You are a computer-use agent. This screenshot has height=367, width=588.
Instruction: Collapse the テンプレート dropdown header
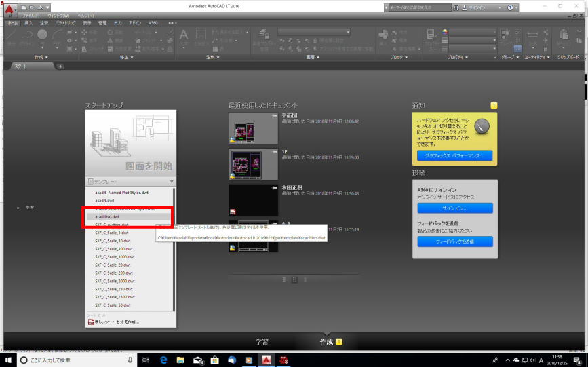(131, 182)
